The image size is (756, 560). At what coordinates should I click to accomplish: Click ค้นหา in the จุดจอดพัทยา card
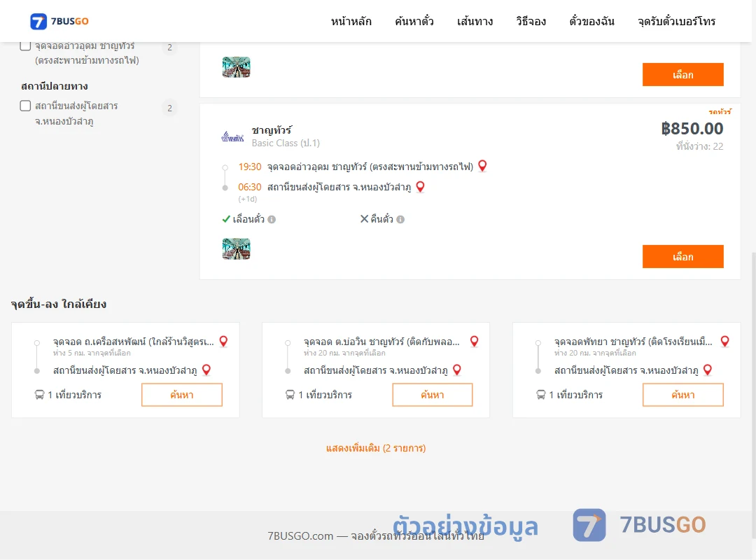[682, 395]
